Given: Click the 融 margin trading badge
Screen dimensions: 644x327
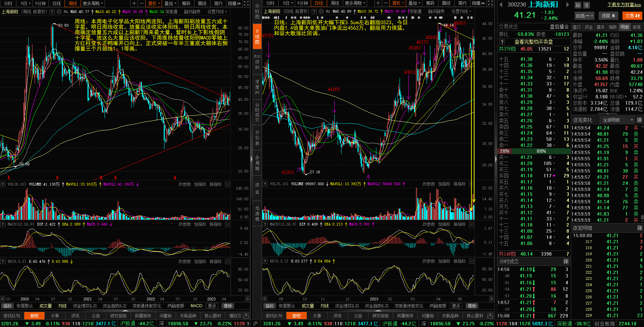Looking at the screenshot, I should pyautogui.click(x=578, y=5).
